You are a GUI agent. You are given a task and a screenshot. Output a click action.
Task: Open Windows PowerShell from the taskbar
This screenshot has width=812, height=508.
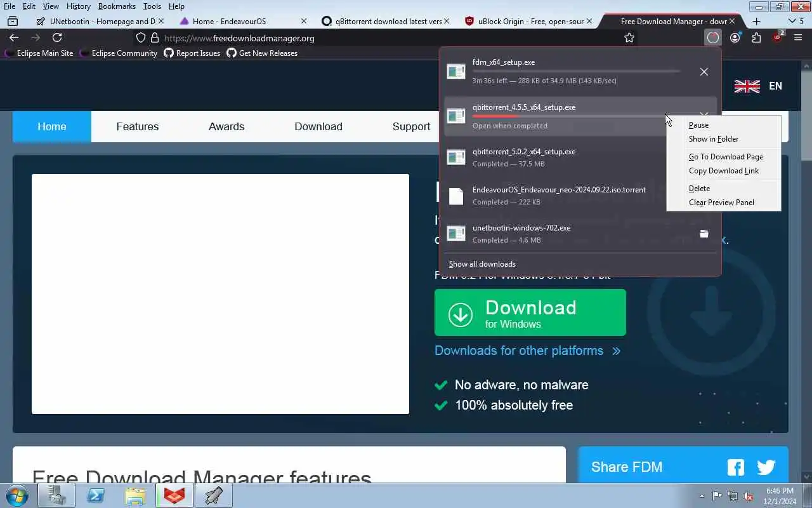(96, 495)
